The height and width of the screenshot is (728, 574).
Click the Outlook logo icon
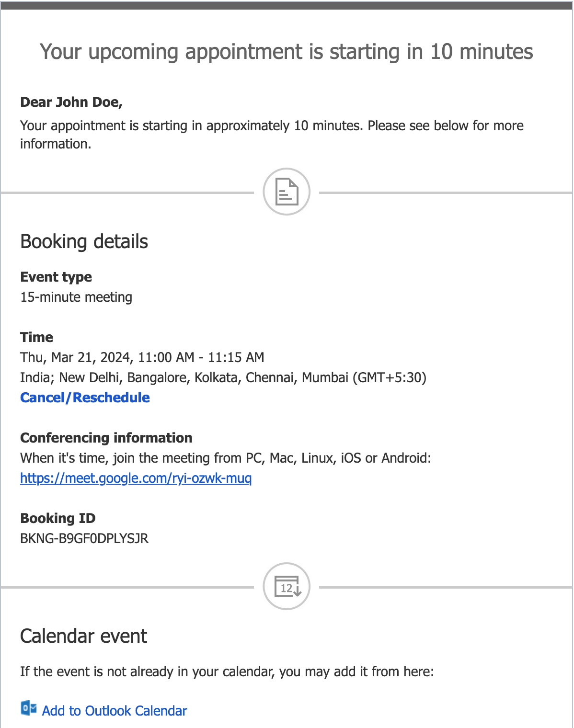click(x=29, y=708)
